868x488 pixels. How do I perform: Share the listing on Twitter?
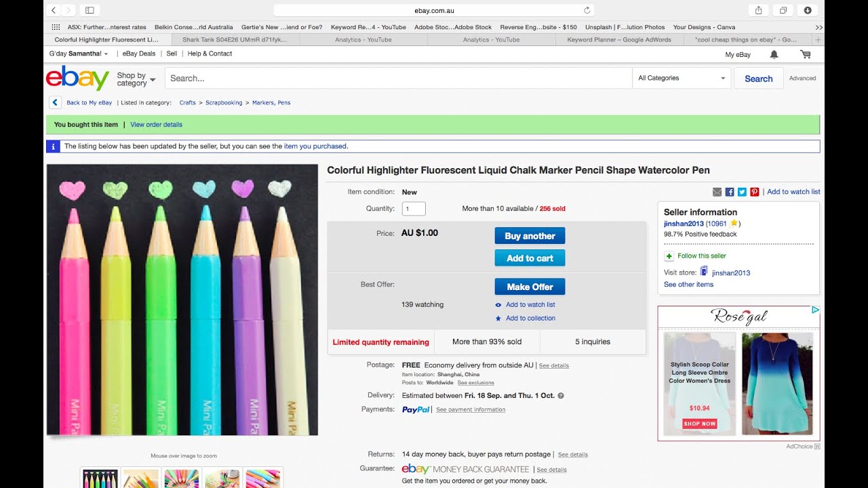742,192
